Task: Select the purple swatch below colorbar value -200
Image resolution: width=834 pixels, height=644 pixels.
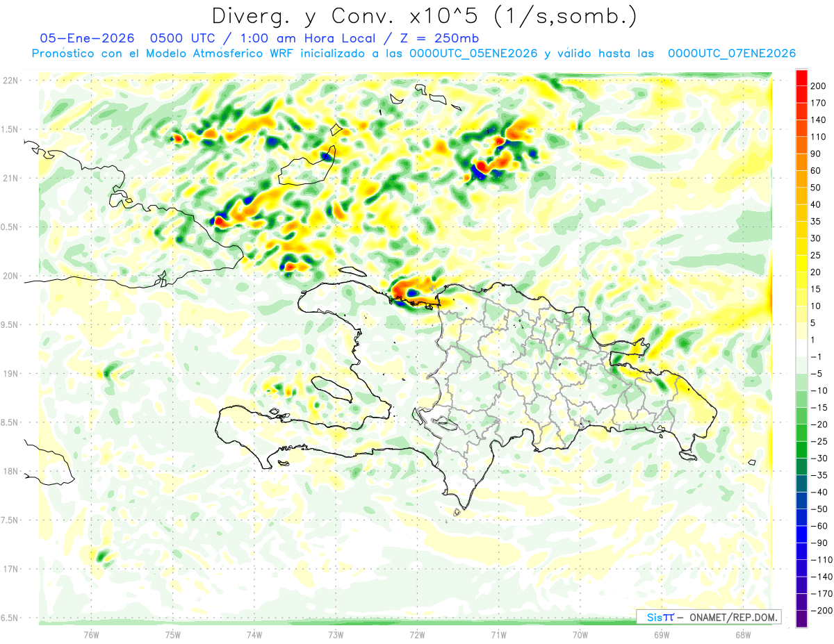Action: [x=801, y=619]
